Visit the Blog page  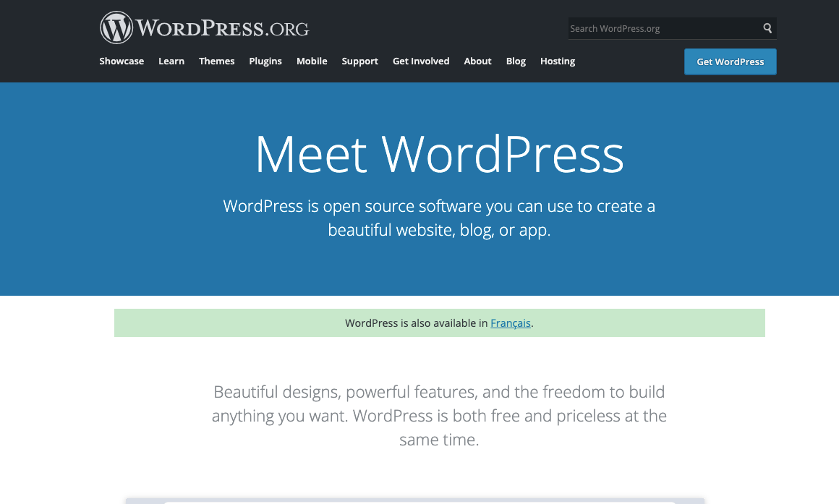516,61
